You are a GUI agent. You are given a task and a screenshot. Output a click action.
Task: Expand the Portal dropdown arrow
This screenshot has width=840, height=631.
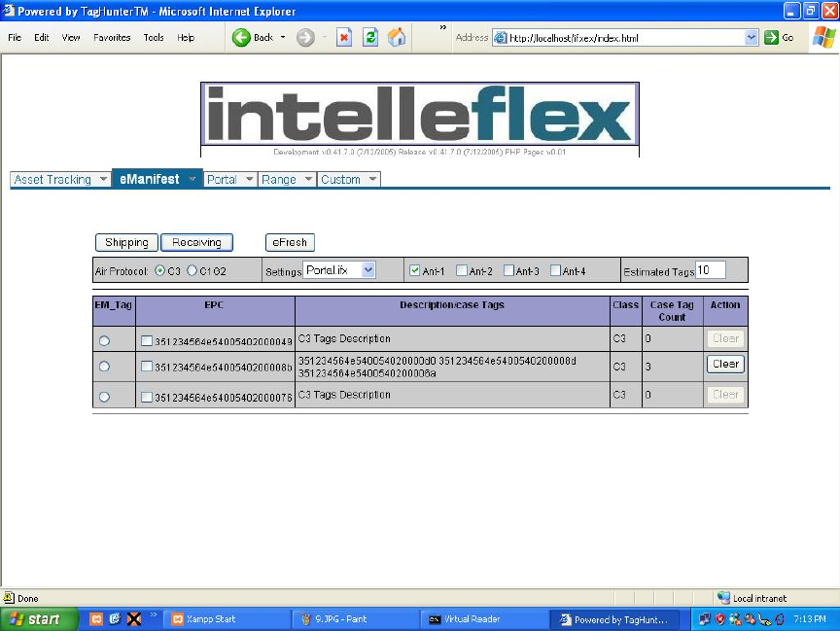(249, 180)
